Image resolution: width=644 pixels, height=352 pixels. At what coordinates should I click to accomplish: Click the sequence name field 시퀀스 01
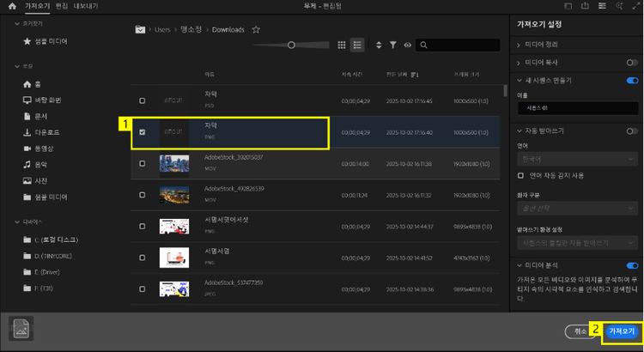[578, 108]
